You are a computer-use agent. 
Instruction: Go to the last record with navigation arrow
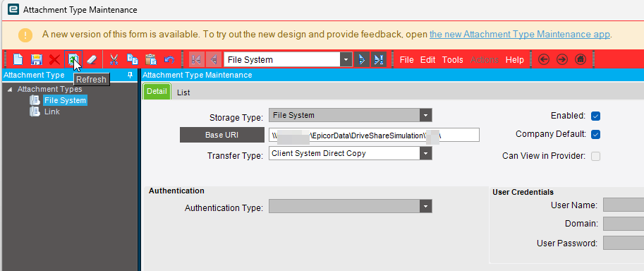(x=378, y=59)
